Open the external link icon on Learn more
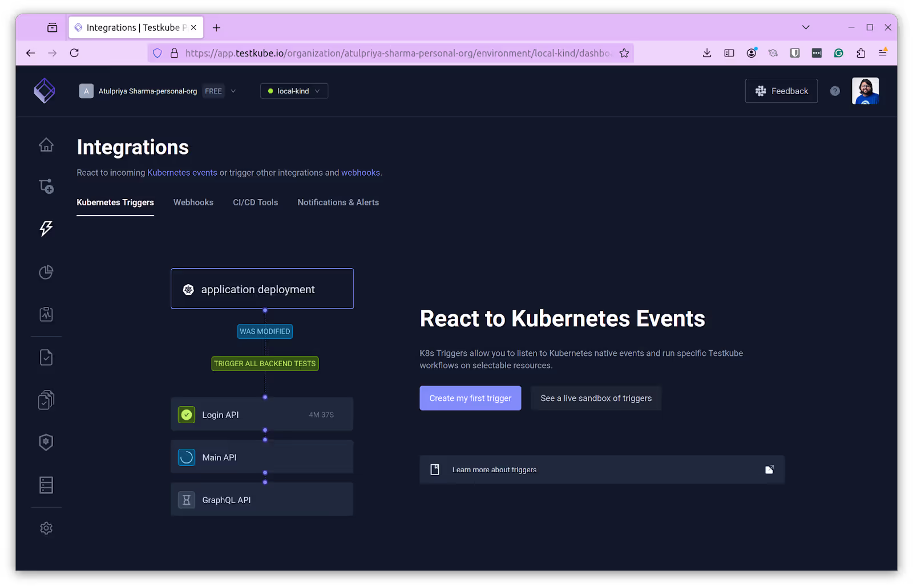Viewport: 913px width, 588px height. click(x=769, y=469)
